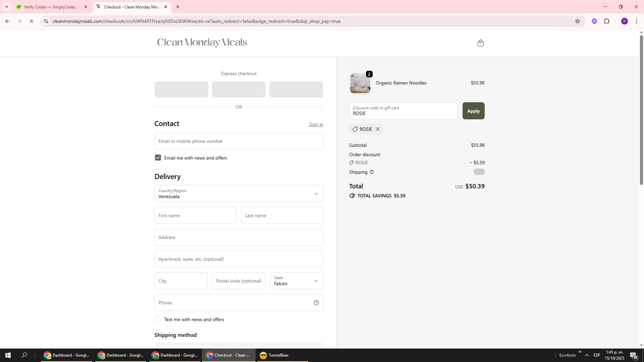This screenshot has width=644, height=362.
Task: Select the Checkout Clean Monday Meals tab
Action: (x=131, y=7)
